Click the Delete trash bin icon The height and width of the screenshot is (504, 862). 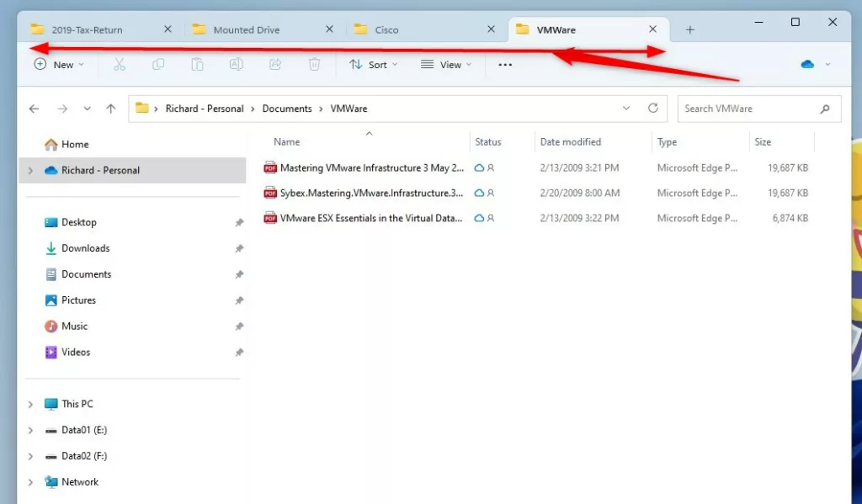pyautogui.click(x=314, y=65)
